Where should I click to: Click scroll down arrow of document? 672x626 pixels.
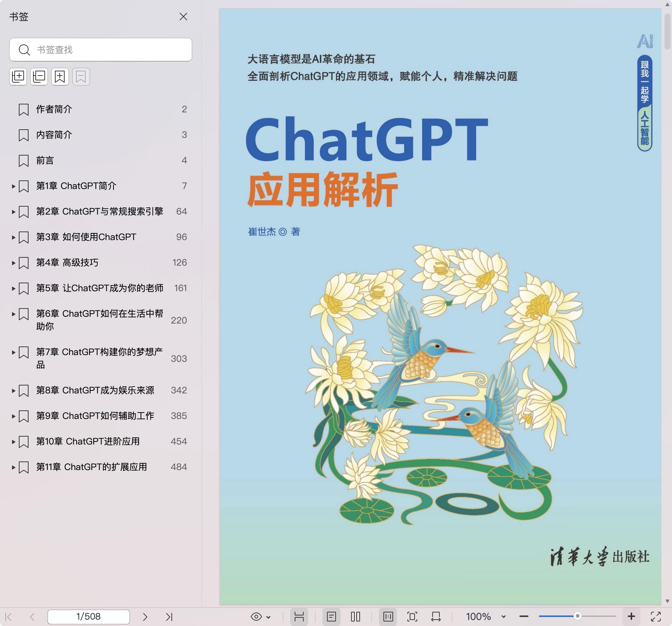point(667,601)
